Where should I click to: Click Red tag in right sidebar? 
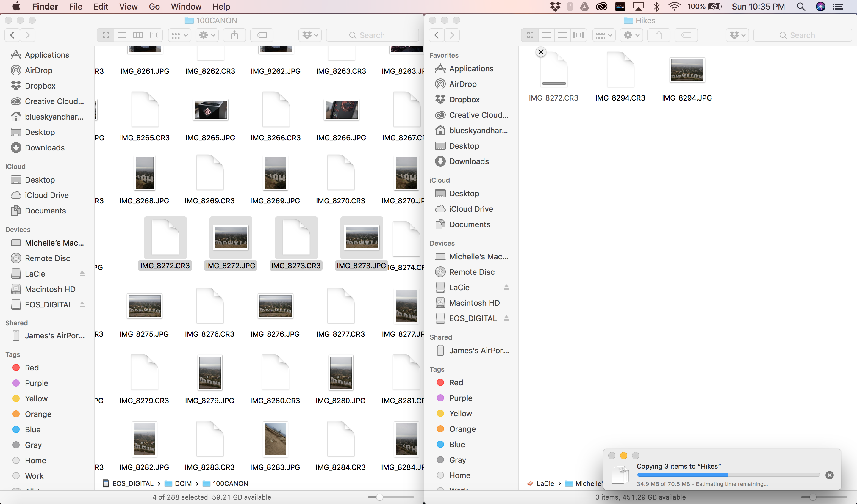pos(455,382)
